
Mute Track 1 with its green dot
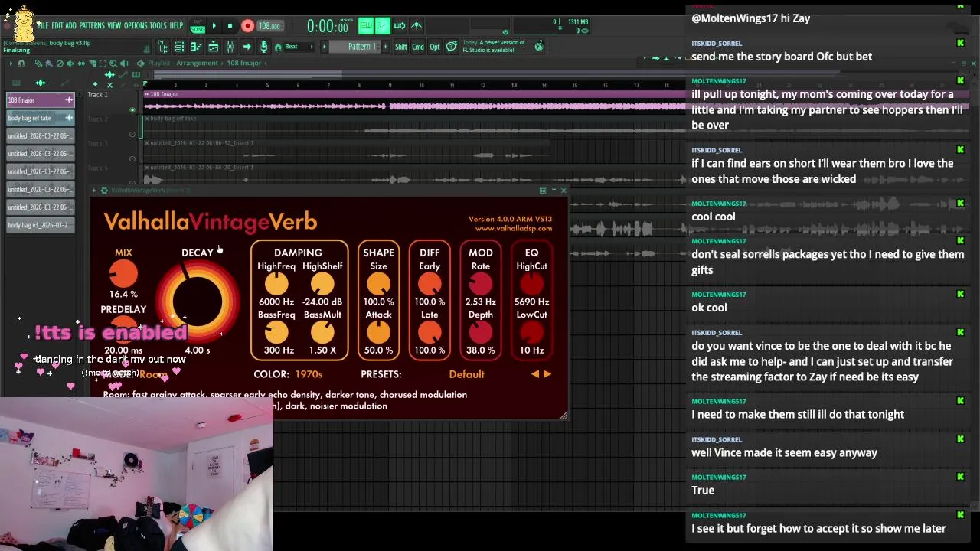tap(132, 110)
